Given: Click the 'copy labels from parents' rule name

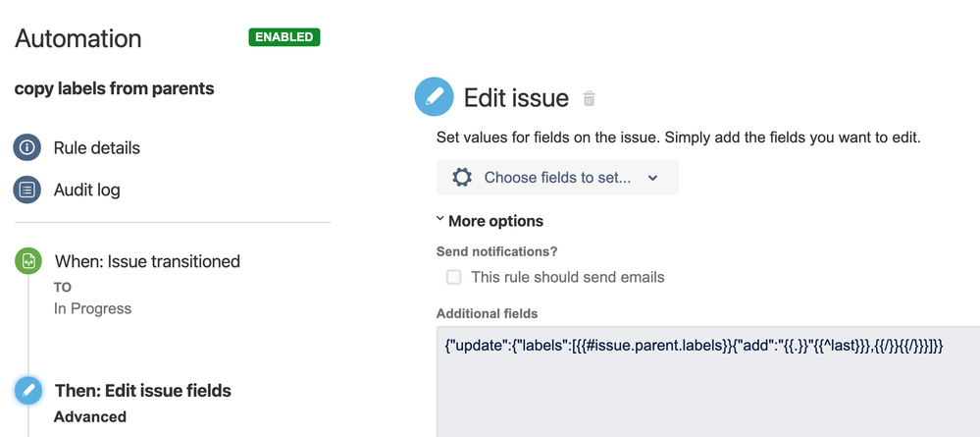Looking at the screenshot, I should pos(115,89).
